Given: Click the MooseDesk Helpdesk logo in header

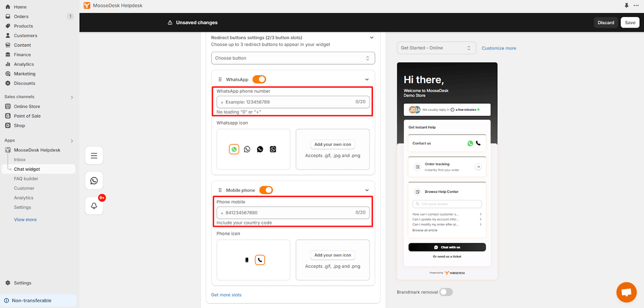Looking at the screenshot, I should pos(87,6).
